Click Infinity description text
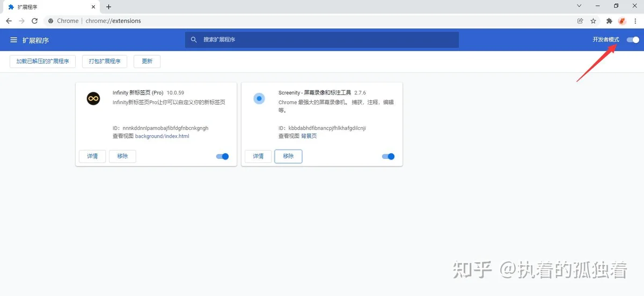The image size is (644, 296). 169,102
